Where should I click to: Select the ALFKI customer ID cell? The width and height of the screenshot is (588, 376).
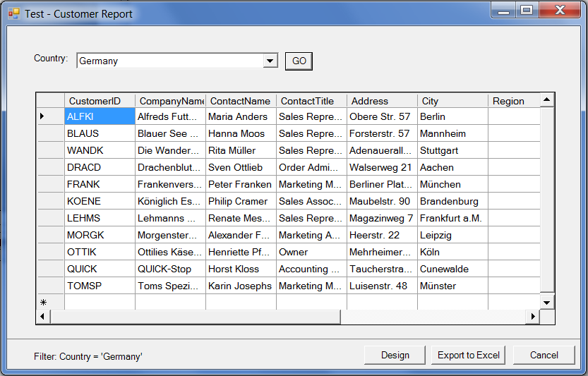coord(100,116)
